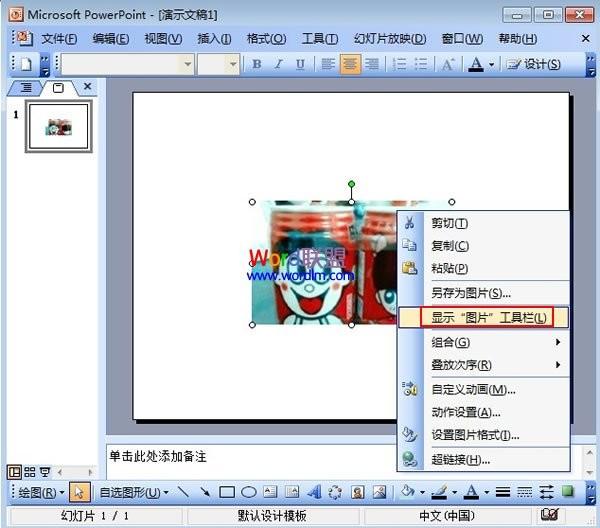Open line style options

tap(503, 492)
